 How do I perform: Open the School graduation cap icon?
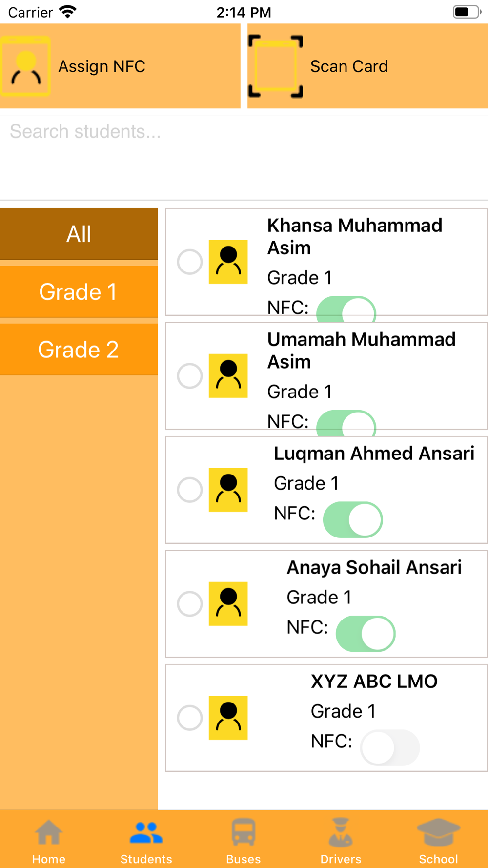tap(438, 832)
